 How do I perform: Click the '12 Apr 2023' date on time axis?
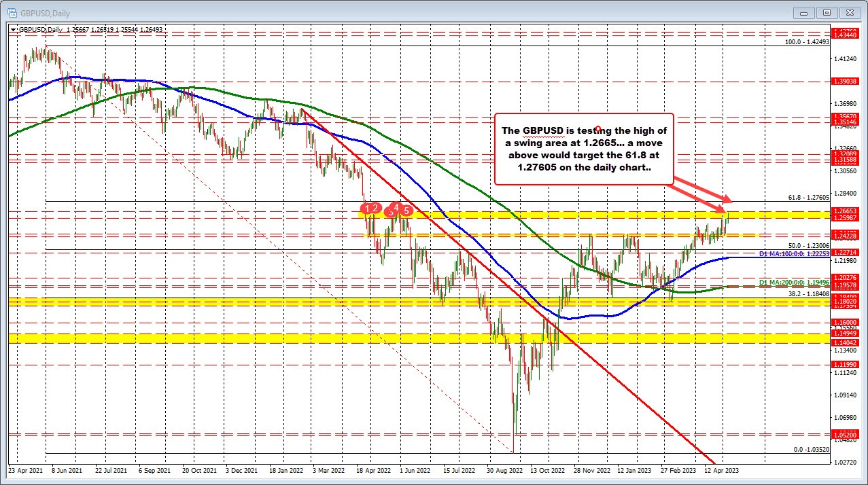[x=723, y=469]
